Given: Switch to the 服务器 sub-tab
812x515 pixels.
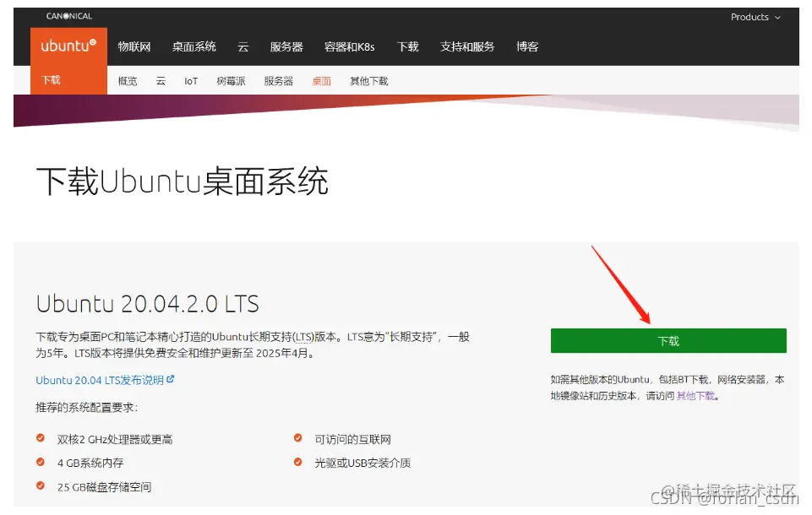Looking at the screenshot, I should (279, 81).
